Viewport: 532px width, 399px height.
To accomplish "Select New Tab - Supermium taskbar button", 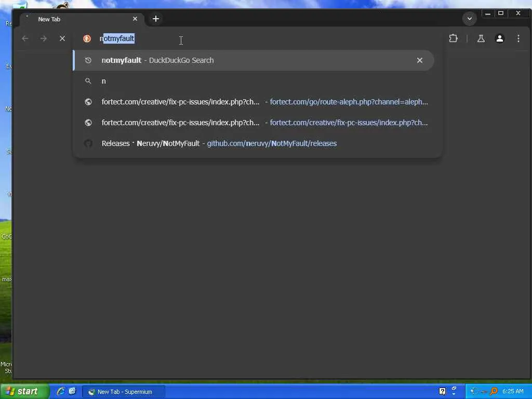I will 124,392.
